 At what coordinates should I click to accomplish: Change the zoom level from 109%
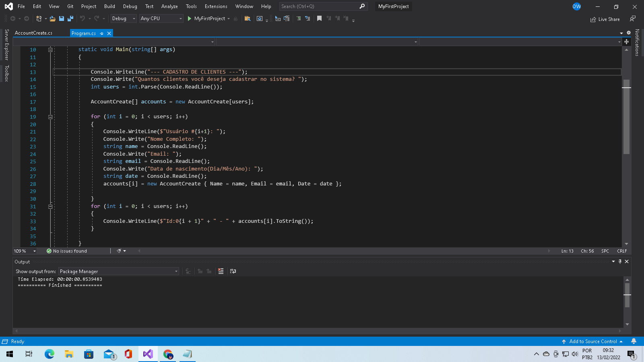24,251
